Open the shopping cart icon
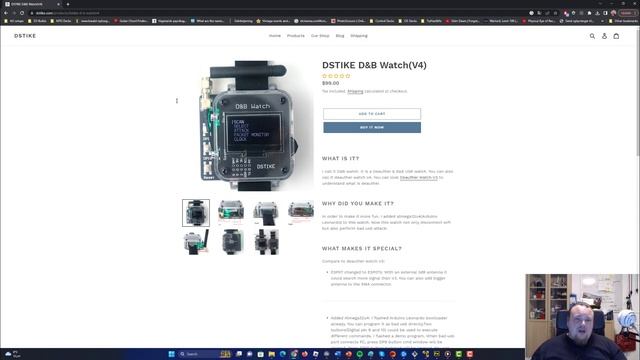 coord(616,36)
